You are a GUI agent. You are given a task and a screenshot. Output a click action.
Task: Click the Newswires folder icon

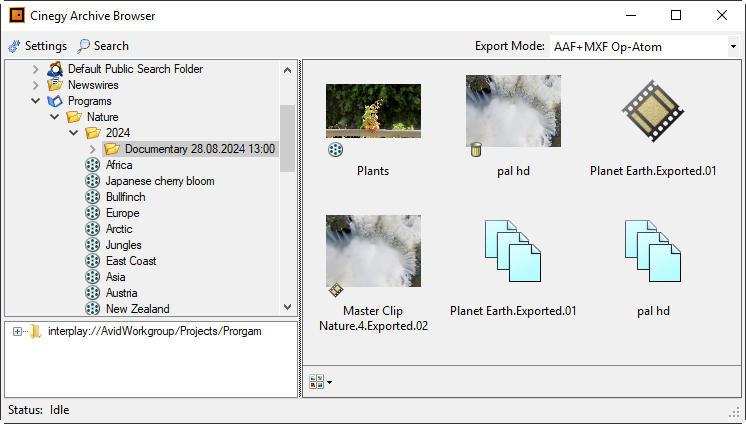coord(55,85)
